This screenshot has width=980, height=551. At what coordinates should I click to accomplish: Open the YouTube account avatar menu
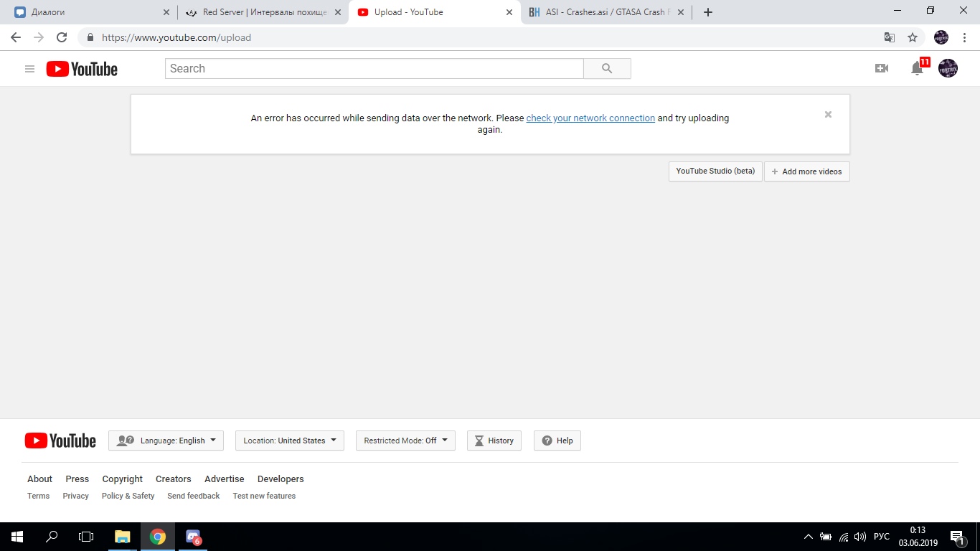pos(948,68)
